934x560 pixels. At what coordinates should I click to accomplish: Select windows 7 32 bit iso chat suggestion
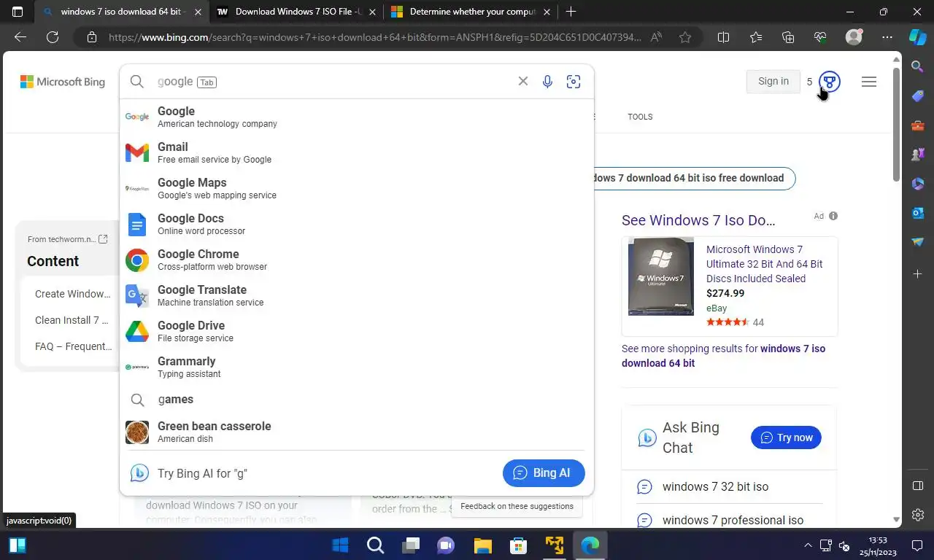[715, 486]
